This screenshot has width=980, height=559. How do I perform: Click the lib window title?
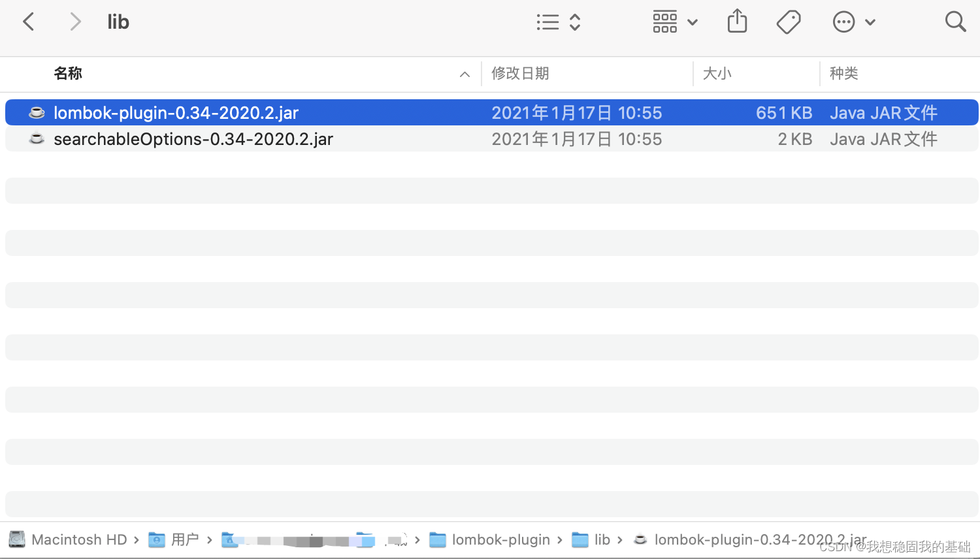(x=118, y=22)
